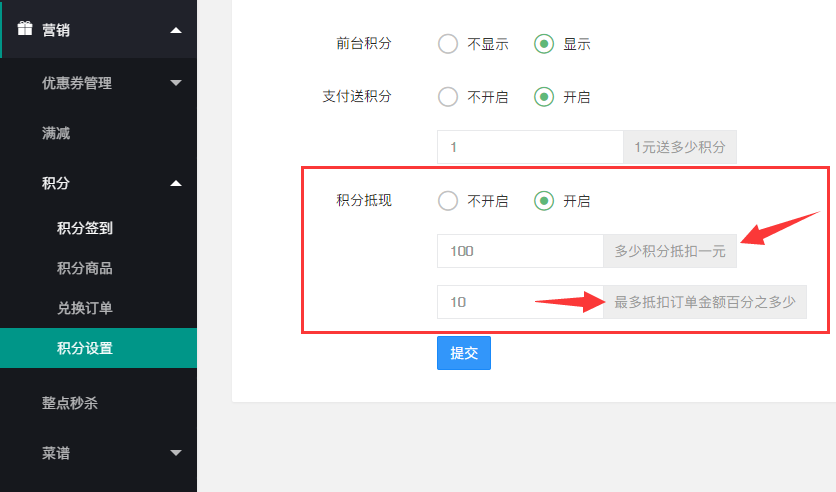Set 前台积分 to 不显示

click(473, 44)
